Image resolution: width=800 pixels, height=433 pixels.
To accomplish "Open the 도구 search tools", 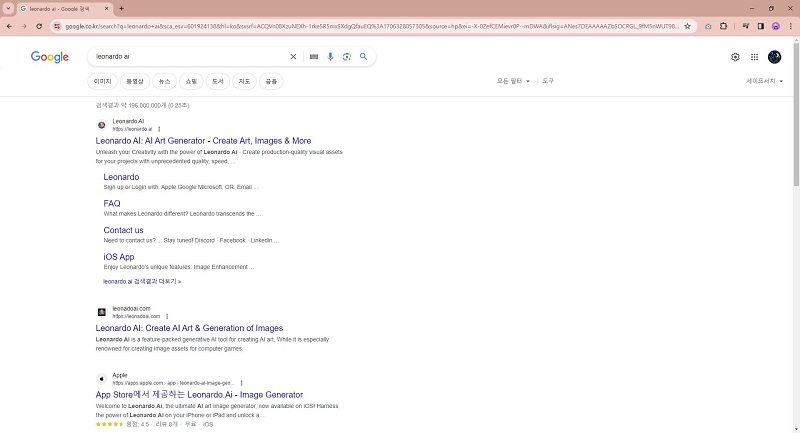I will pyautogui.click(x=548, y=81).
